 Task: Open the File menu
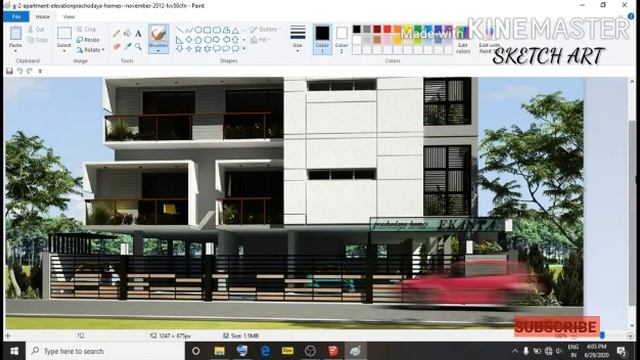(16, 17)
